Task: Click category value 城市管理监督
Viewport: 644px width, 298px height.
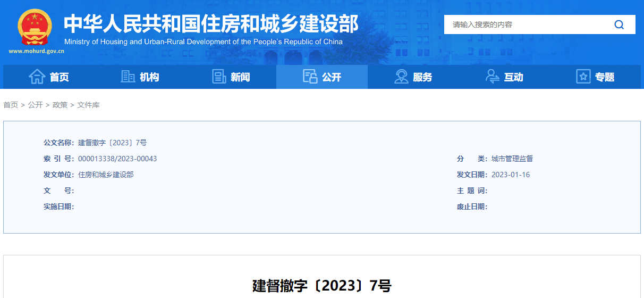Action: tap(512, 159)
